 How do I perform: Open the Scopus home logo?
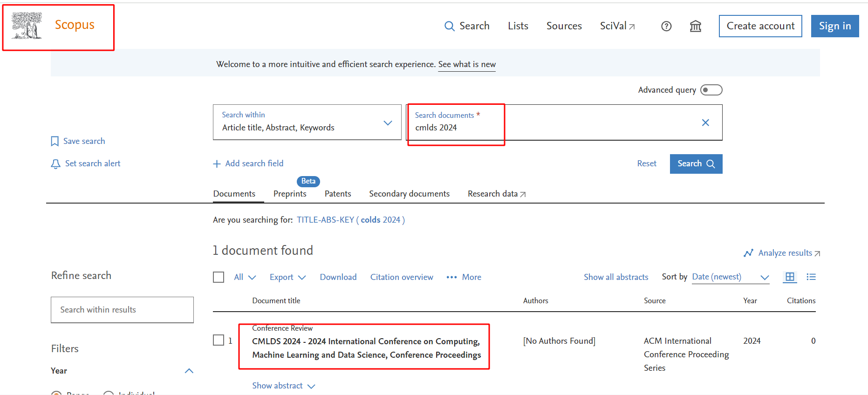(x=53, y=25)
